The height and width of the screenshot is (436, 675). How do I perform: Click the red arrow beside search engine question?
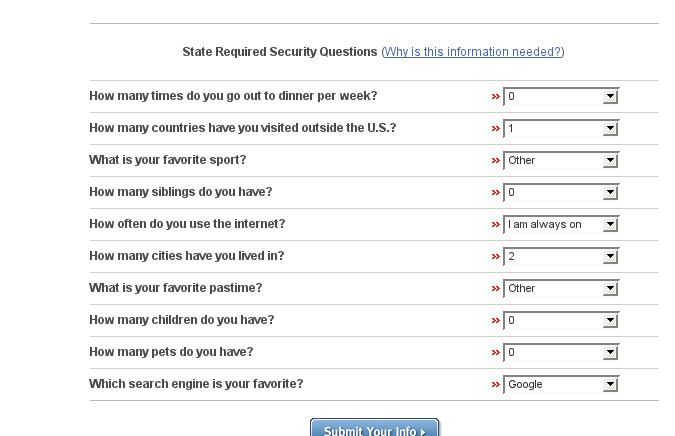[496, 385]
